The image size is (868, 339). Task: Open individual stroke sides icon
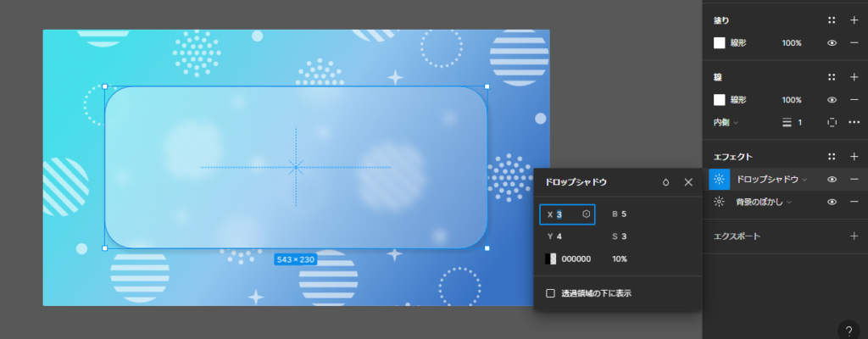832,122
